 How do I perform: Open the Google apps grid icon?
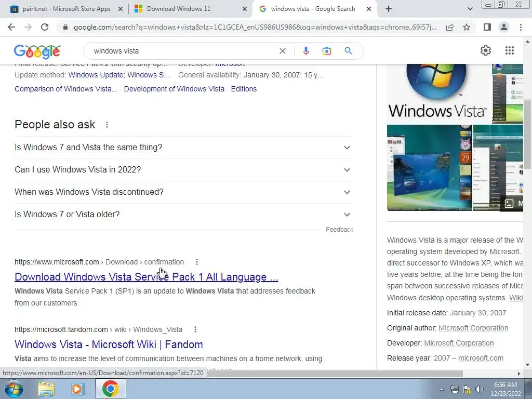[510, 50]
